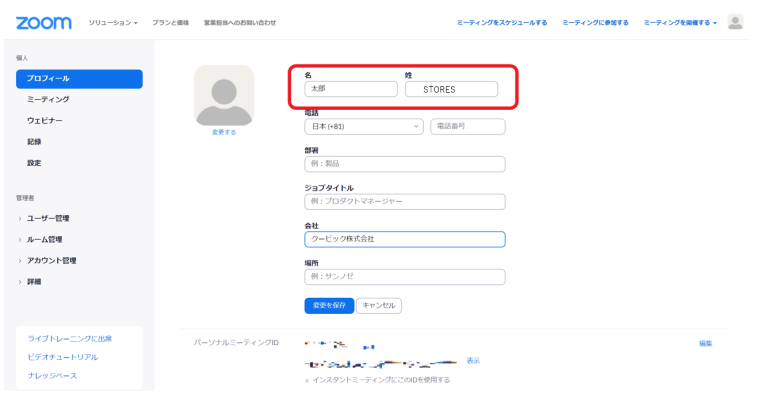768x406 pixels.
Task: Click the キャンセル button
Action: 379,306
